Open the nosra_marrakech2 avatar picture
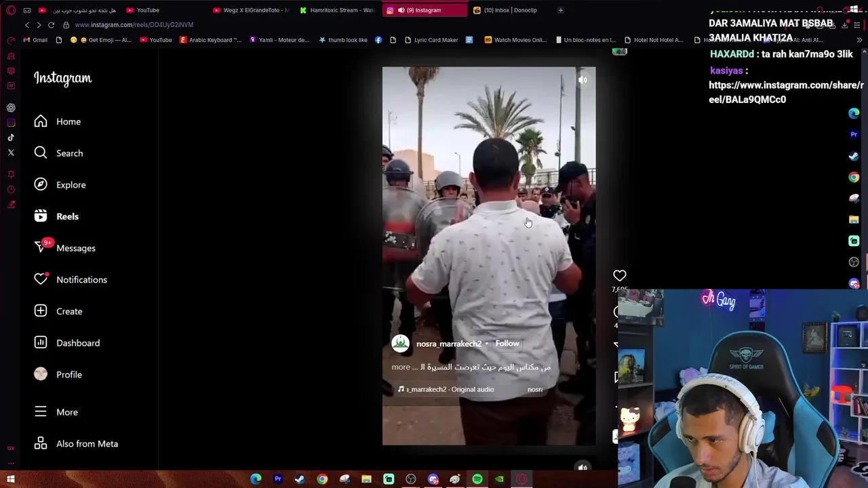 (x=400, y=344)
